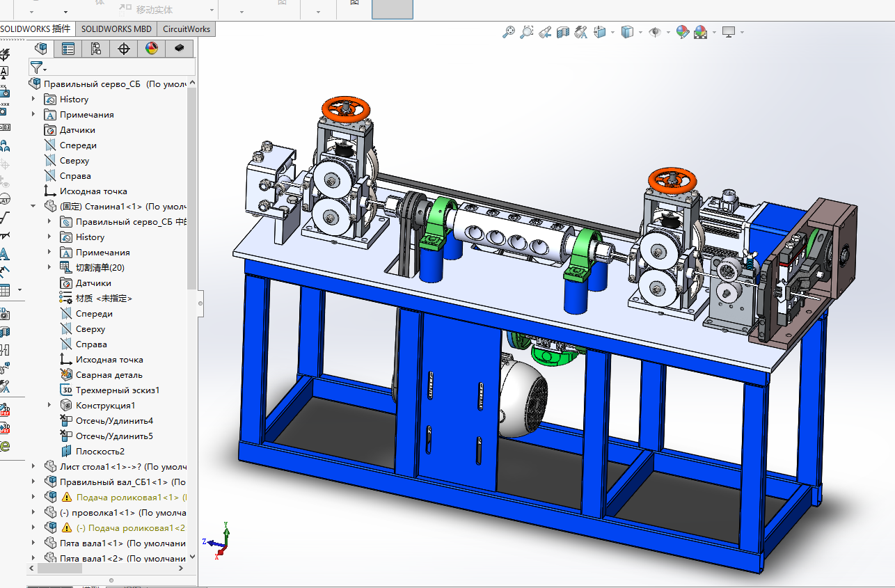Open the Hide/Show Items dropdown arrow
Screen dimensions: 895x588
667,32
